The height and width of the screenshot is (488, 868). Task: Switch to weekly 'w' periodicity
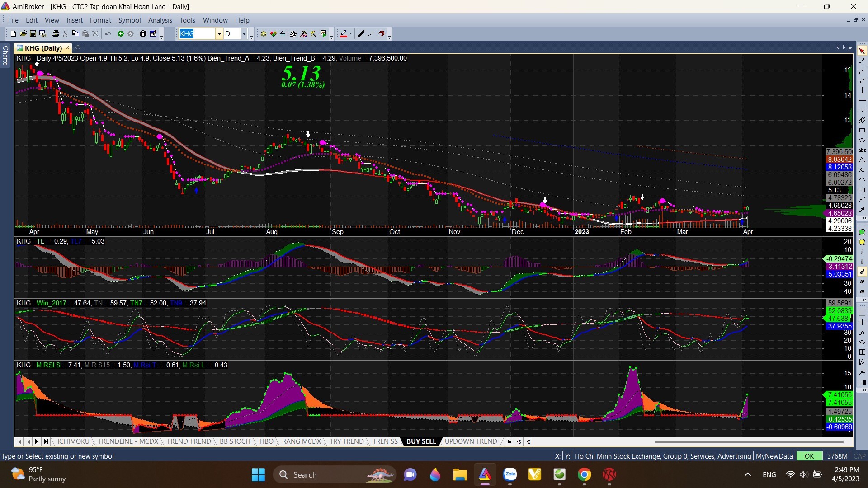pos(862,282)
